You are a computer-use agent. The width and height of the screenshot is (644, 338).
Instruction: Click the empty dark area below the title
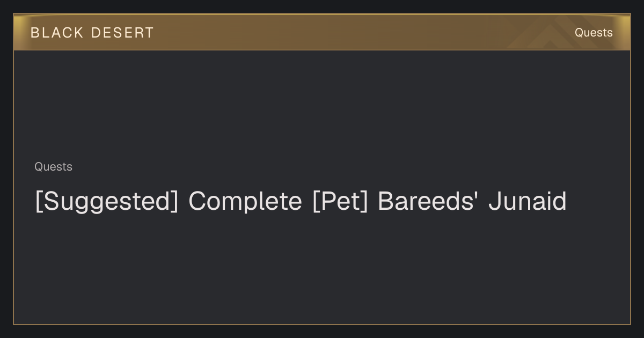point(322,268)
